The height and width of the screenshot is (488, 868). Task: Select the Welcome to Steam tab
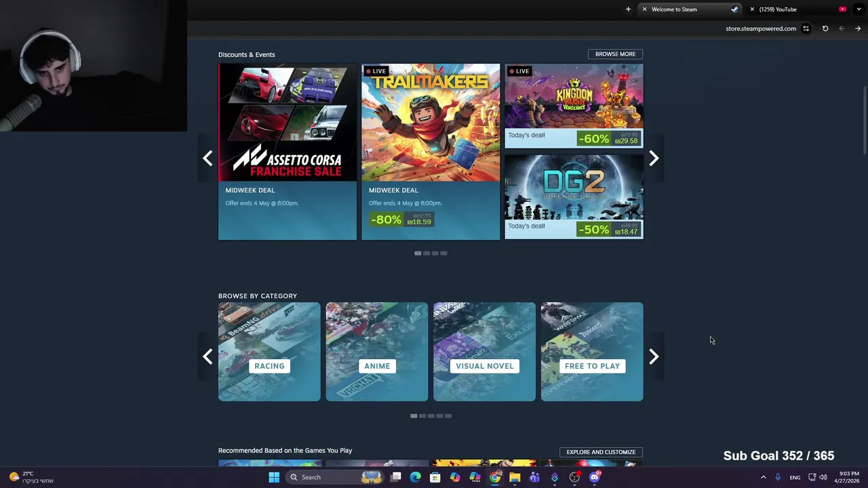point(689,9)
